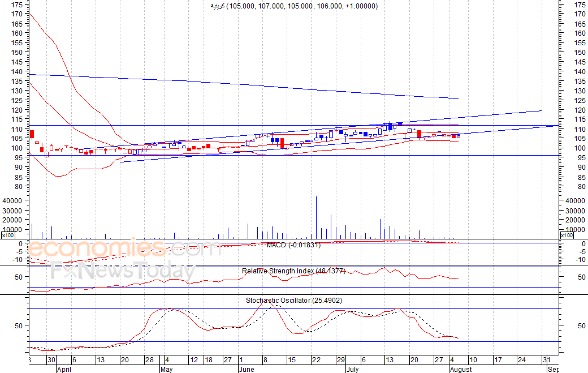Click the 80 price label on the left axis
This screenshot has height=373, width=588.
pos(18,186)
